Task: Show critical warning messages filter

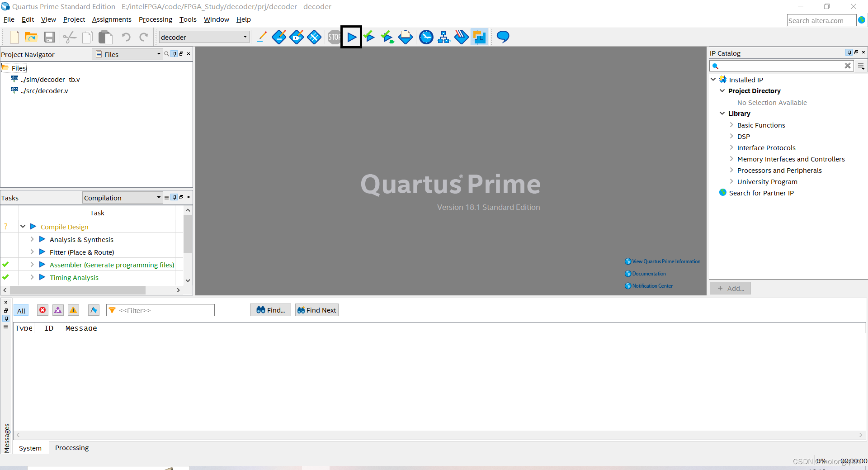Action: point(58,310)
